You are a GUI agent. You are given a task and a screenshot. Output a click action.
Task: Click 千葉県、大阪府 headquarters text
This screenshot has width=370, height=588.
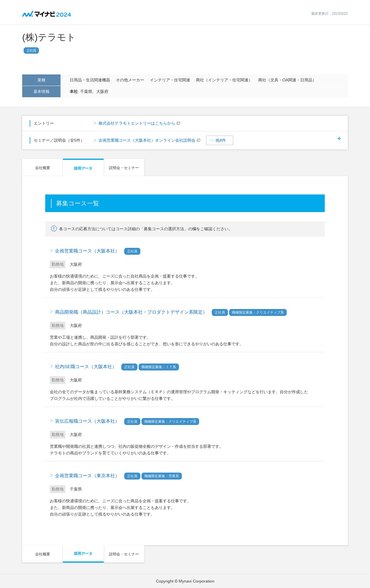tap(94, 91)
